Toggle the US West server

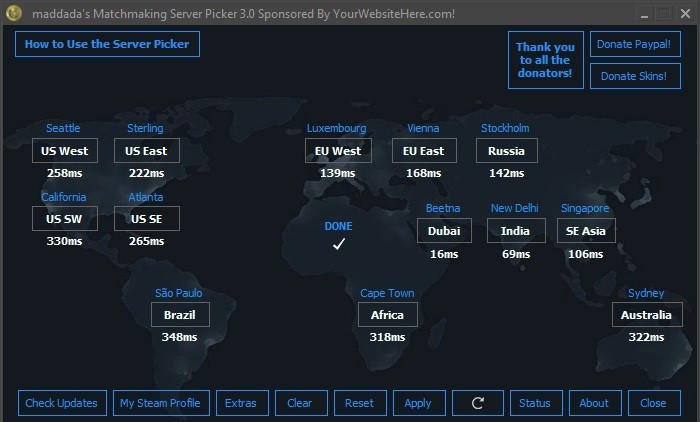tap(64, 151)
